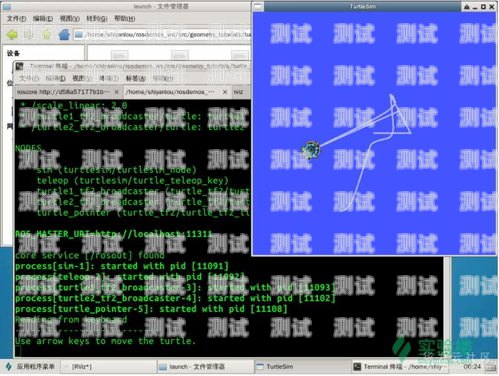This screenshot has width=499, height=376.
Task: Switch to the rviz terminal tab
Action: click(x=238, y=92)
